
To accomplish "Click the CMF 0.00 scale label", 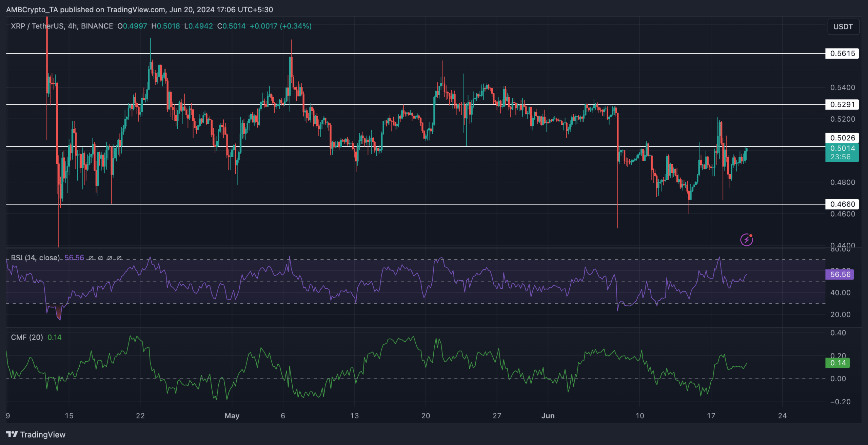I will point(838,379).
